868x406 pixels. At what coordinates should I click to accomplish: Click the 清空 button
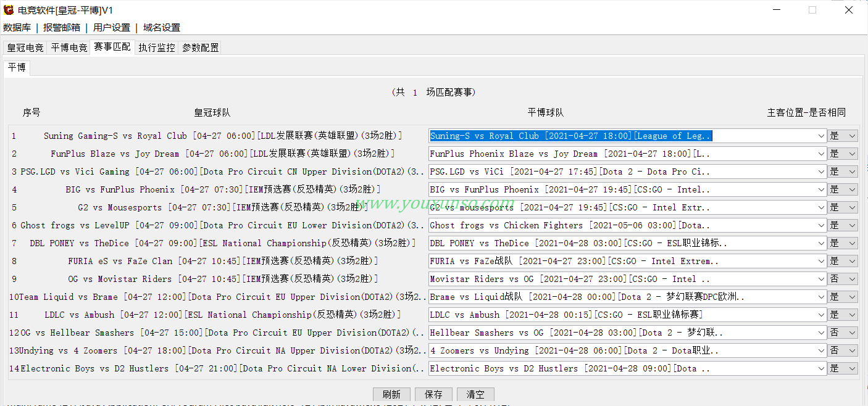click(x=475, y=394)
